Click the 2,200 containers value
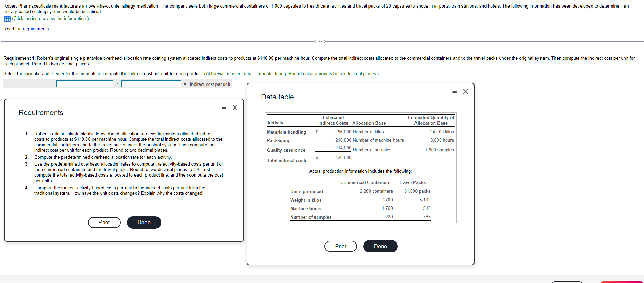This screenshot has width=644, height=283. click(376, 191)
